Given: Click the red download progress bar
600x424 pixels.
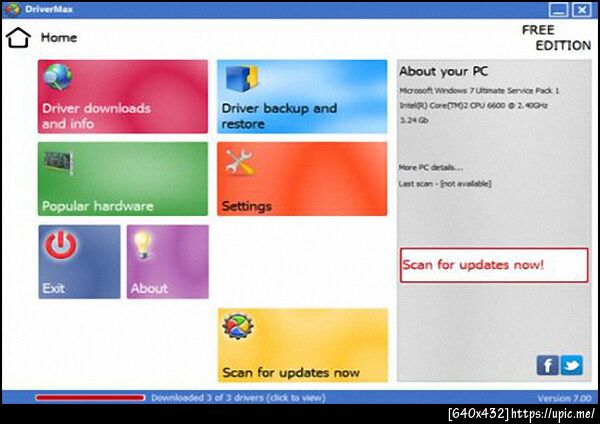Looking at the screenshot, I should 90,398.
